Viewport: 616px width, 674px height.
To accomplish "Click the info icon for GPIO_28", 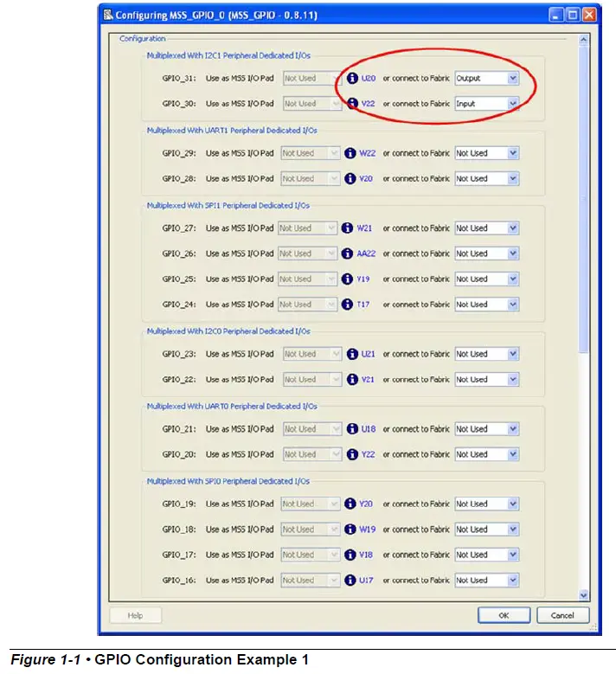I will [x=350, y=178].
